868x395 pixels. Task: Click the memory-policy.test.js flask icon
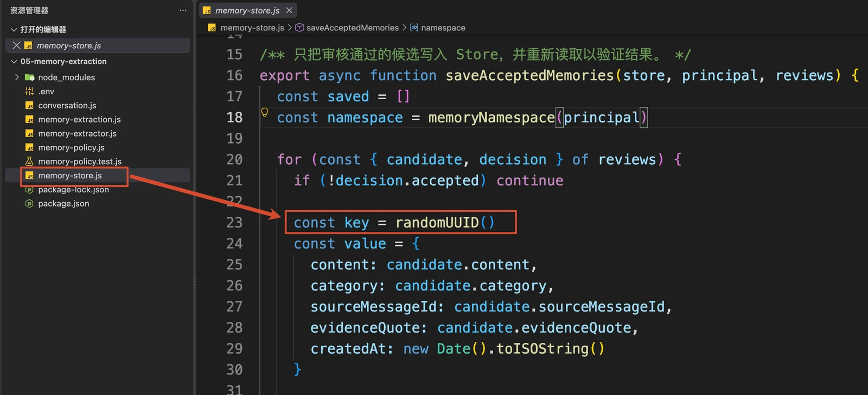29,161
